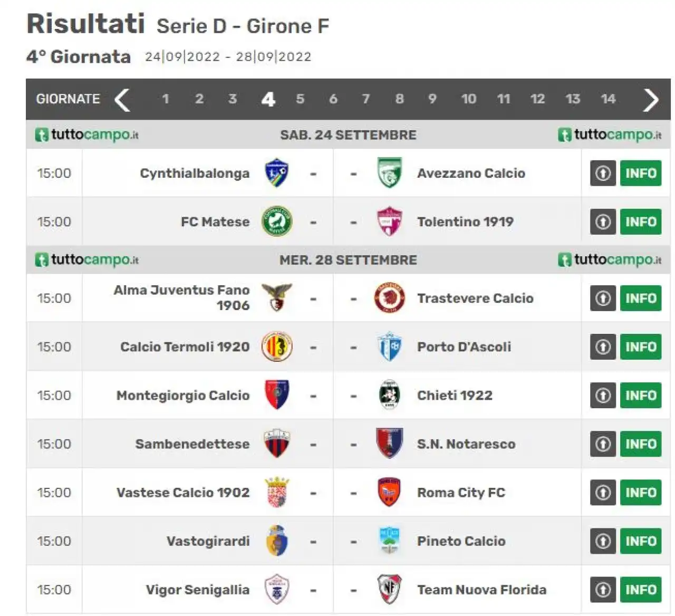Click the Team Nuova Florida crest

click(390, 589)
